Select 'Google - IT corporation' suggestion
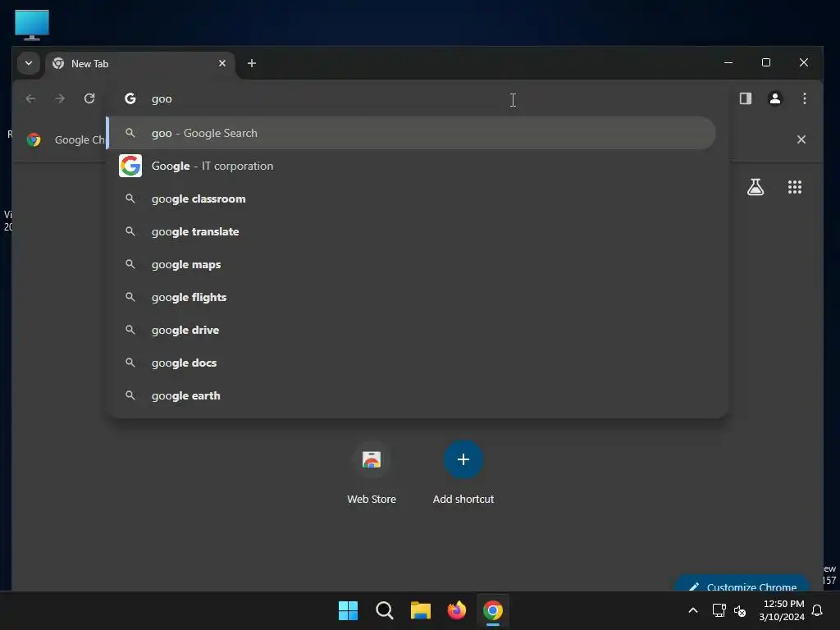This screenshot has width=840, height=630. pyautogui.click(x=412, y=166)
